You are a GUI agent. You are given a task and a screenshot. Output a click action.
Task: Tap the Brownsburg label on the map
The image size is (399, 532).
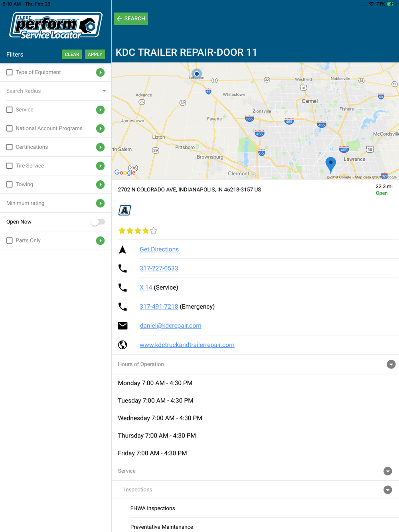[x=210, y=157]
